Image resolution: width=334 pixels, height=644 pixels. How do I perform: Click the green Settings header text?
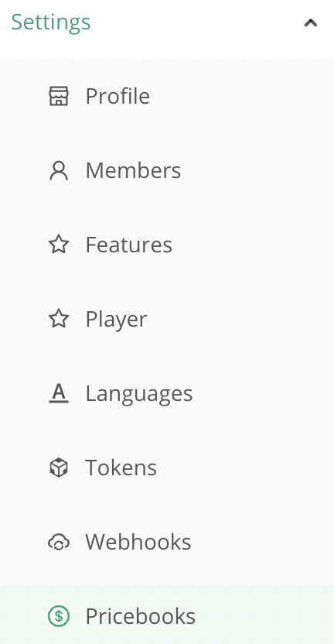point(51,22)
